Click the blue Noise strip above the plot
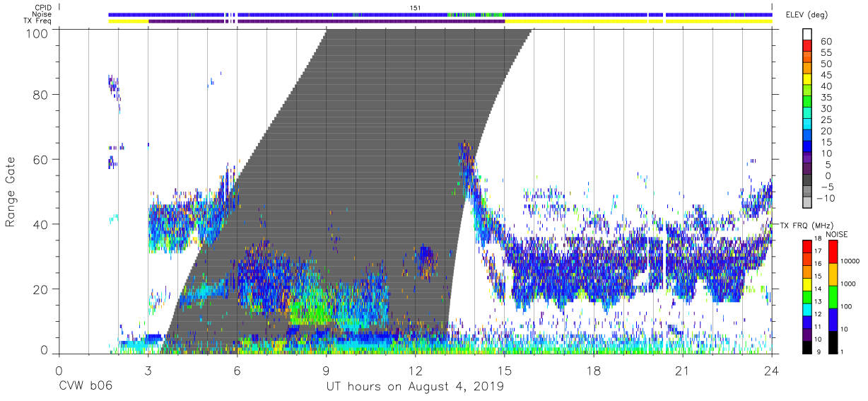The width and height of the screenshot is (868, 401). tap(440, 14)
